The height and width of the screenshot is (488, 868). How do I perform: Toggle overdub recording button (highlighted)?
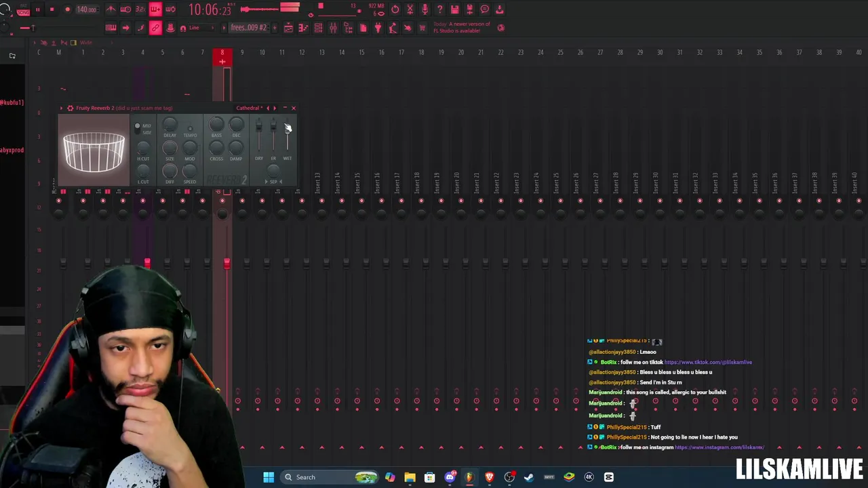pos(155,9)
